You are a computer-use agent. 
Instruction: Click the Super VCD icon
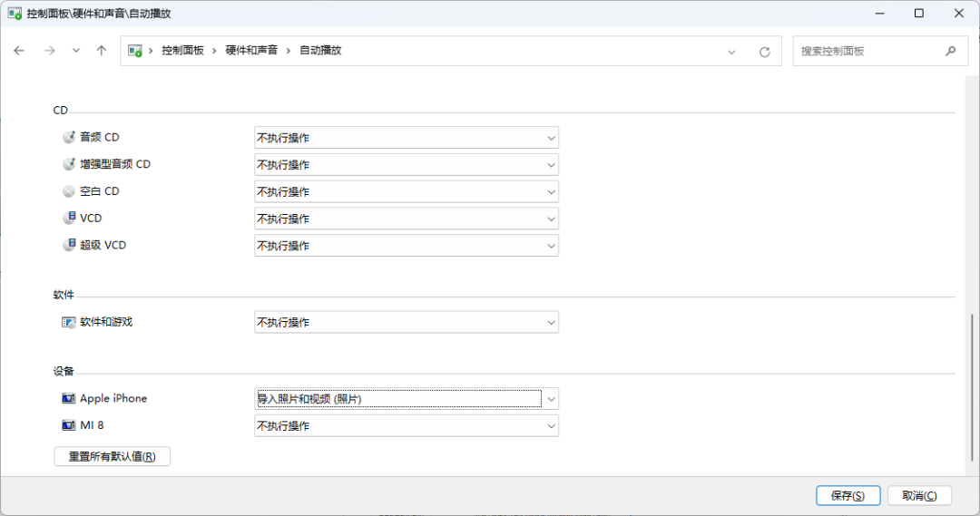coord(69,246)
